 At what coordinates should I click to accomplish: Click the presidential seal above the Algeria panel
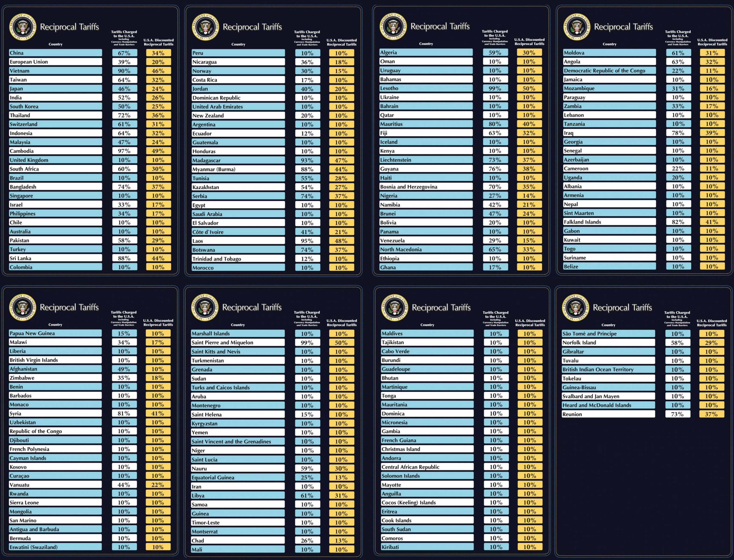[393, 26]
